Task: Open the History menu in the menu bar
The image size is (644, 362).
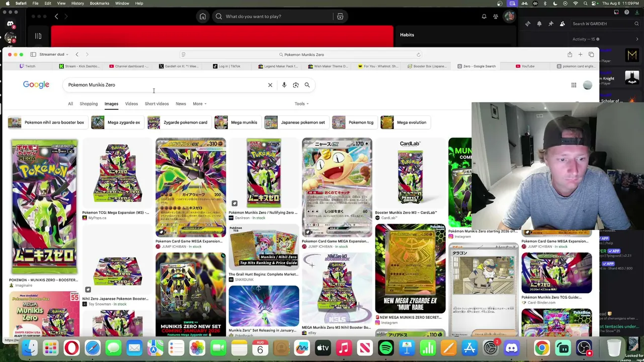Action: click(77, 4)
